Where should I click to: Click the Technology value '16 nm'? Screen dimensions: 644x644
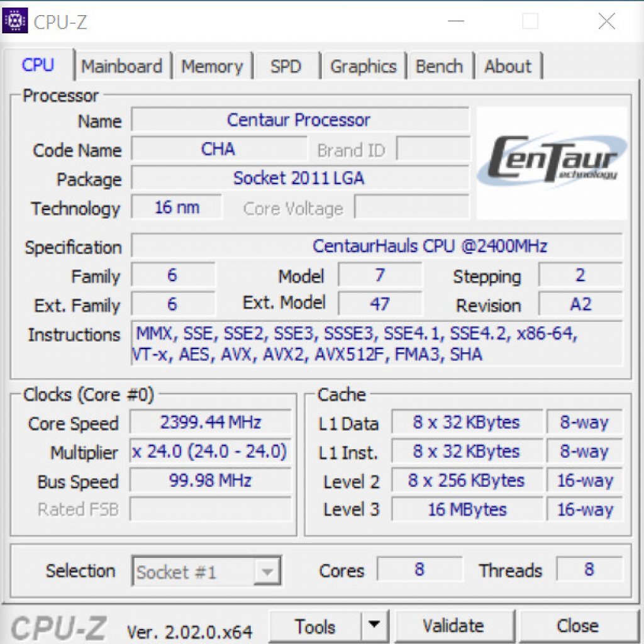click(x=177, y=207)
